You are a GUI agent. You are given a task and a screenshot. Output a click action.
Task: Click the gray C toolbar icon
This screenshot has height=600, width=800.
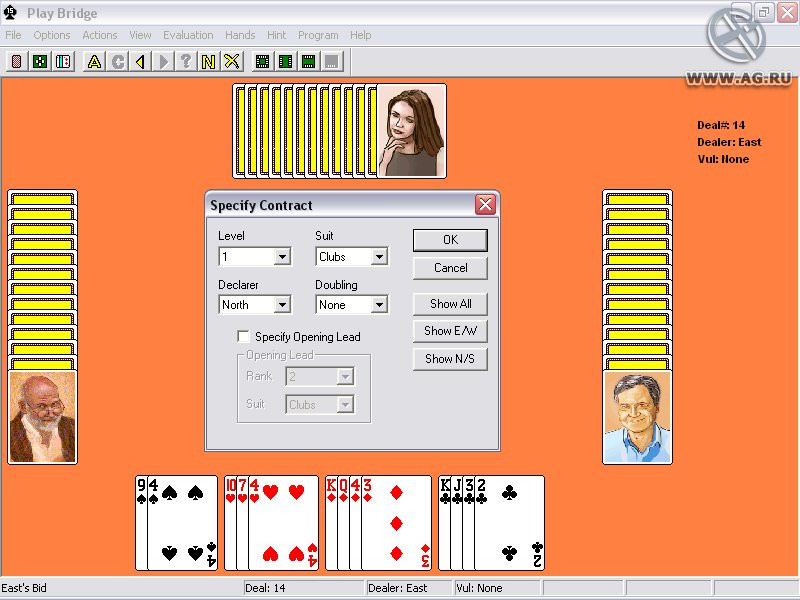click(118, 62)
